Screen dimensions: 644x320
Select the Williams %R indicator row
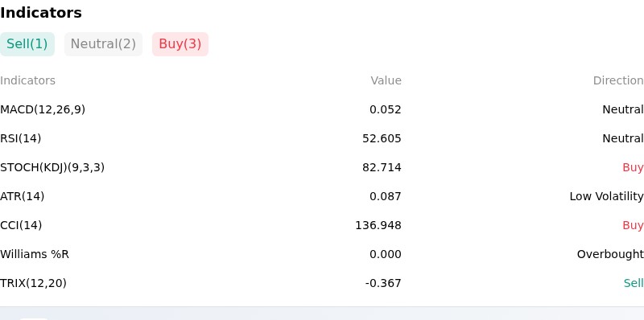[322, 254]
